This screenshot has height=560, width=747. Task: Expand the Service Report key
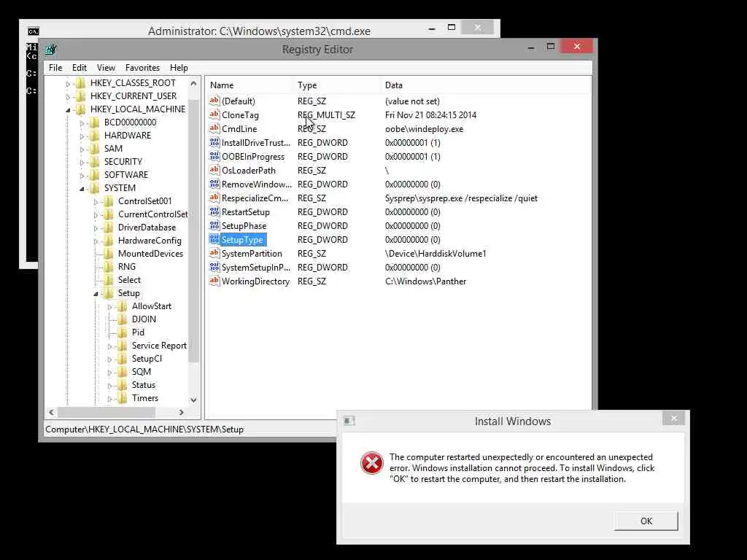point(109,346)
